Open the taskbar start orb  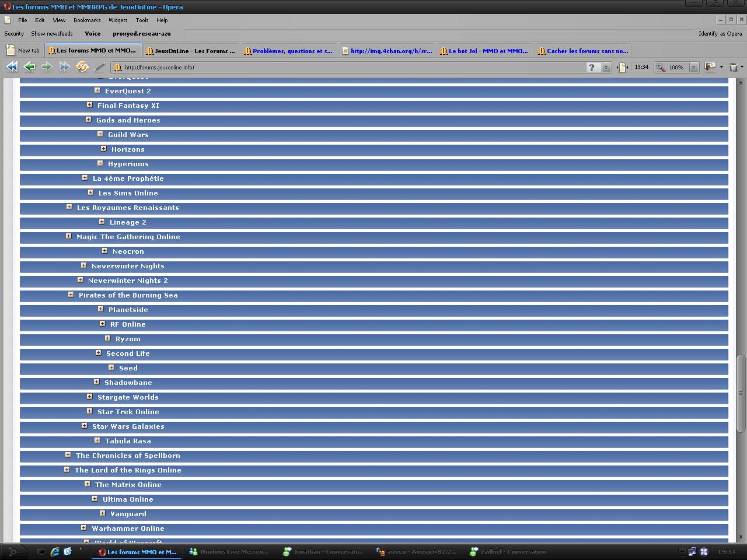pyautogui.click(x=14, y=551)
